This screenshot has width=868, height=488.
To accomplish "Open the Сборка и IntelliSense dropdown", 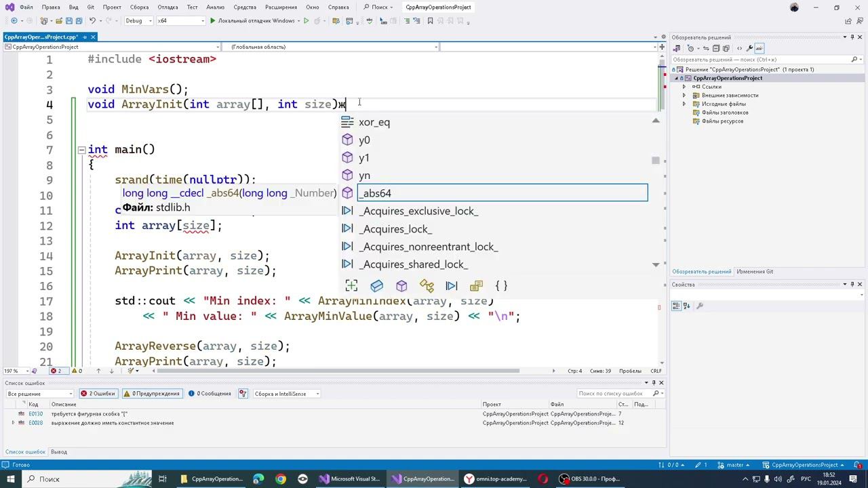I will 287,394.
